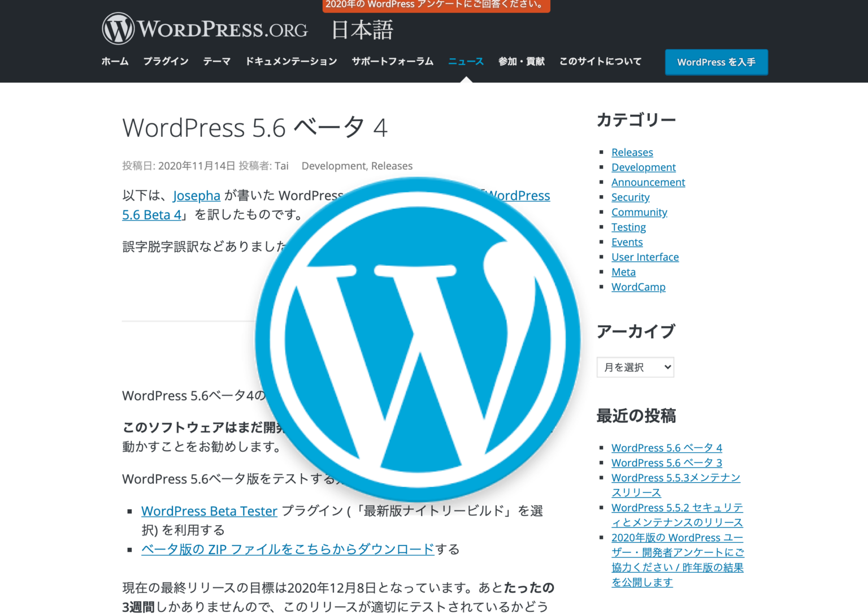The width and height of the screenshot is (868, 614).
Task: Open the ホーム menu item
Action: tap(114, 61)
